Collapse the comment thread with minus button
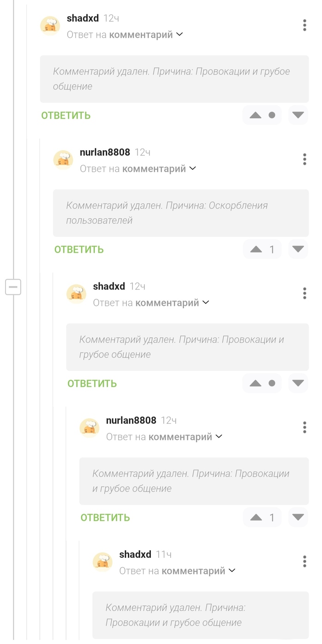Viewport: 322px width, 644px height. click(x=13, y=287)
